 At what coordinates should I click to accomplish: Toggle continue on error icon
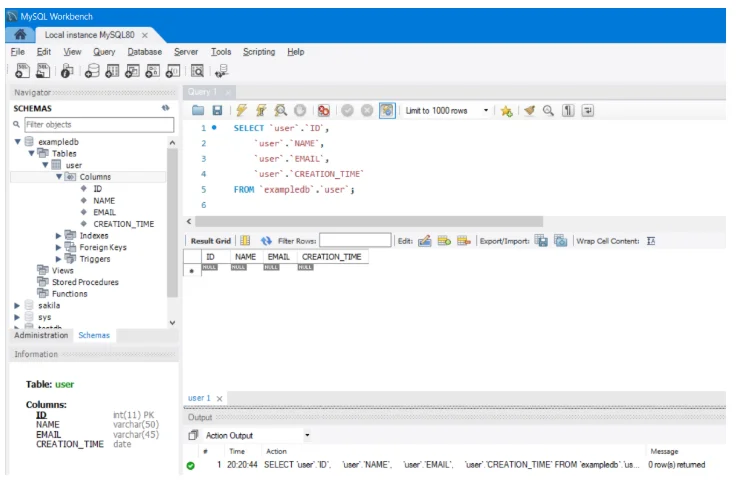[x=323, y=110]
